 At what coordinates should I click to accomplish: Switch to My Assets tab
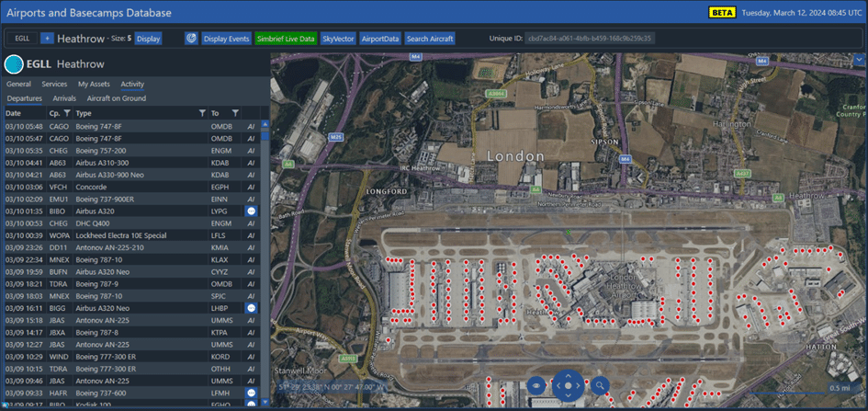(x=94, y=85)
